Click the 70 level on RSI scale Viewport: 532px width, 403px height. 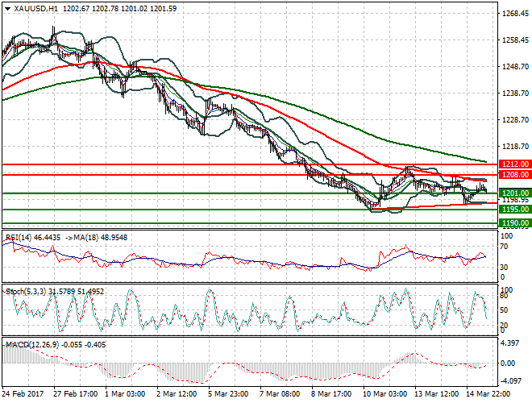(505, 245)
